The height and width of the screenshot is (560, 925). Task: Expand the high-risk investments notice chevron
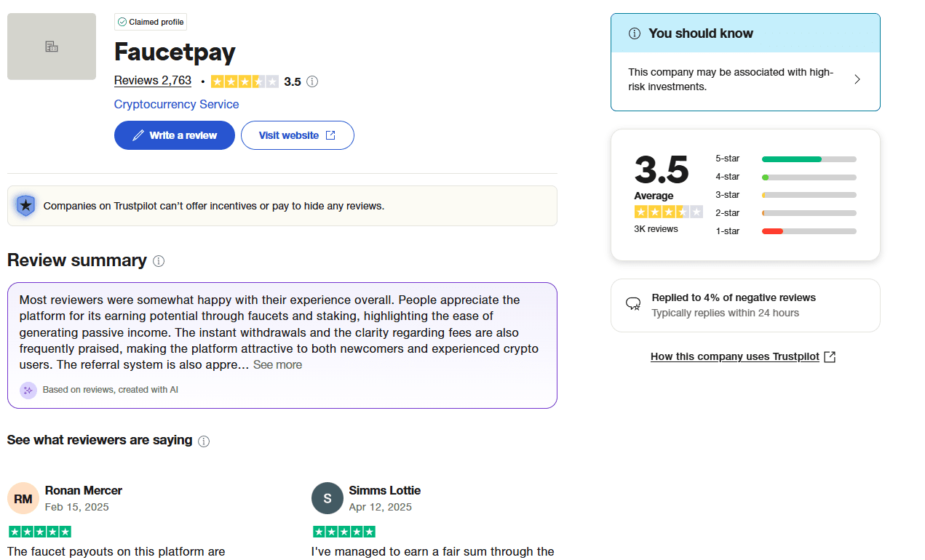click(857, 79)
